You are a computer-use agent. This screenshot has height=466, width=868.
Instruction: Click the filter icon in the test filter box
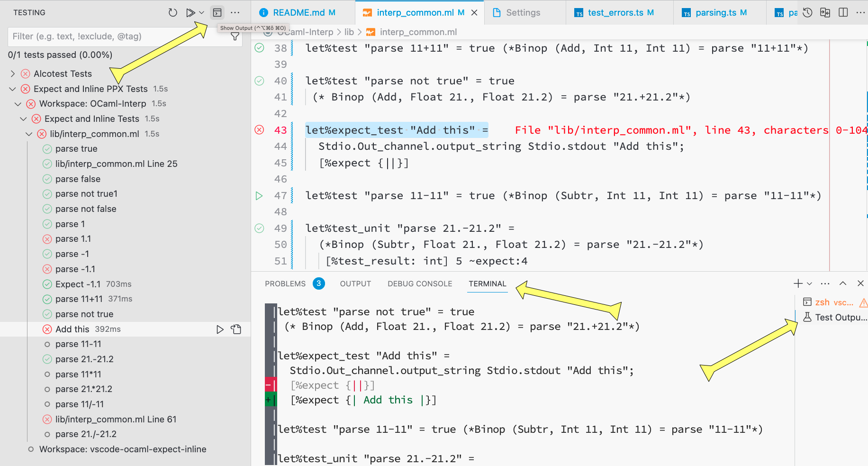click(x=235, y=36)
